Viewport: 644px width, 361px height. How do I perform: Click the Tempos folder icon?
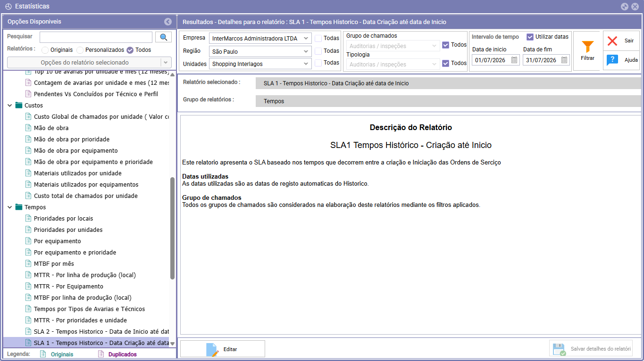pyautogui.click(x=19, y=207)
